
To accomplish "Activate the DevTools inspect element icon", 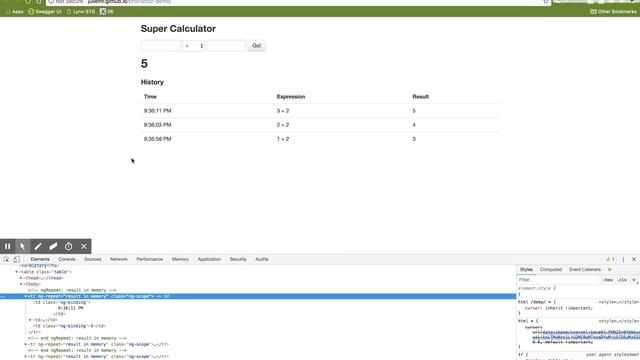I will [x=7, y=259].
